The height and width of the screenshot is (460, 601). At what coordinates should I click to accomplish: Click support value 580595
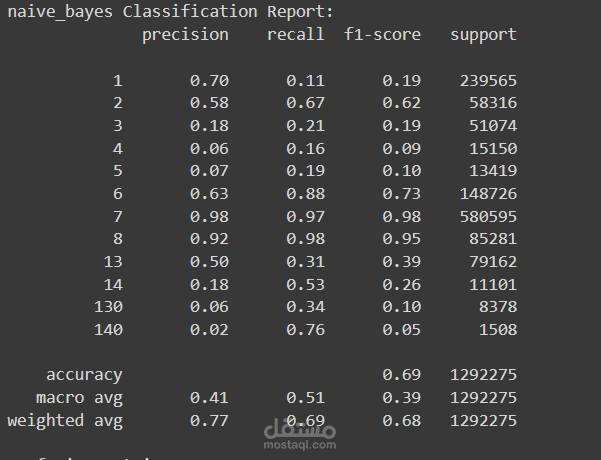(x=488, y=217)
